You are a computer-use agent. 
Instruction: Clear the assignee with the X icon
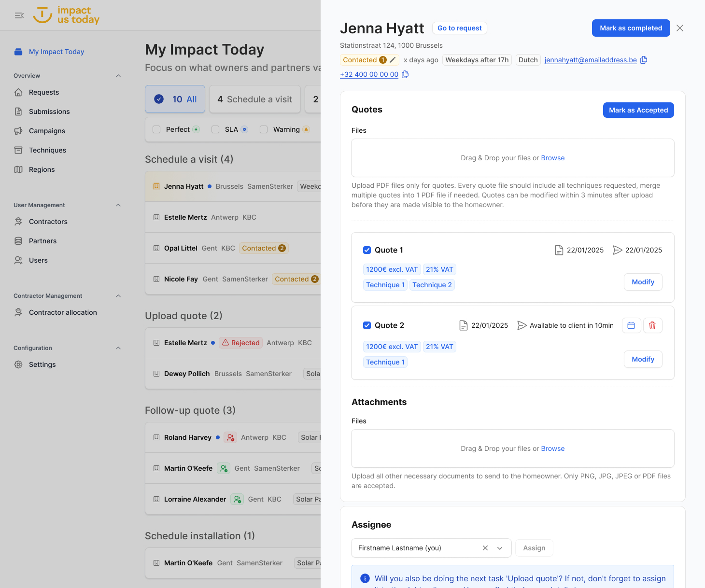coord(485,548)
